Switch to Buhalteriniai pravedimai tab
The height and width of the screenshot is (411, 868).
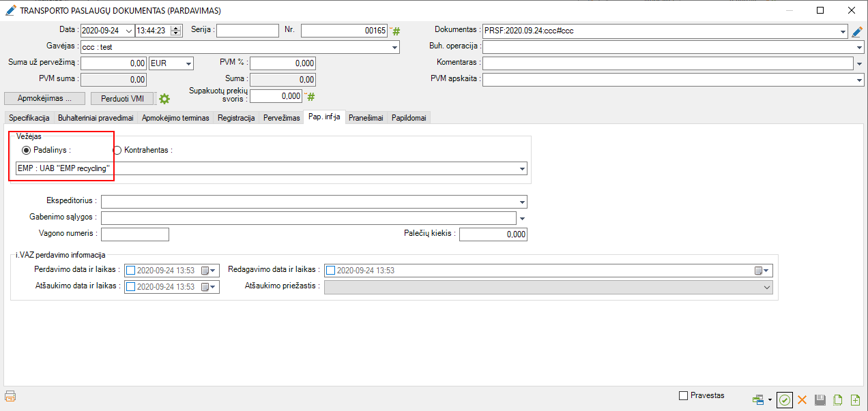coord(96,118)
